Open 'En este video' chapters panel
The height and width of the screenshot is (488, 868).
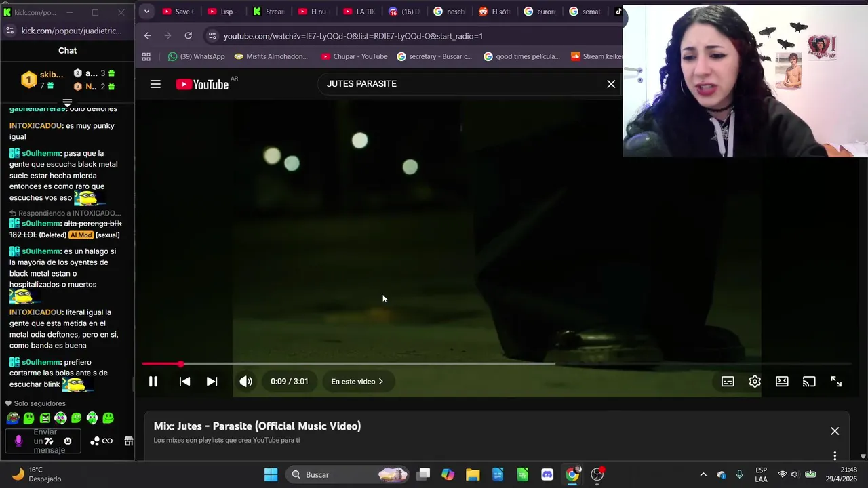click(357, 382)
